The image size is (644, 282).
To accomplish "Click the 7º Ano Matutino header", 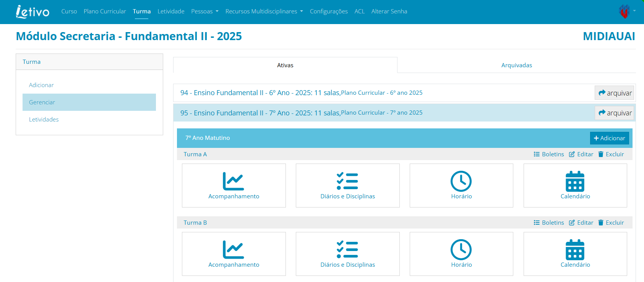I will [208, 138].
